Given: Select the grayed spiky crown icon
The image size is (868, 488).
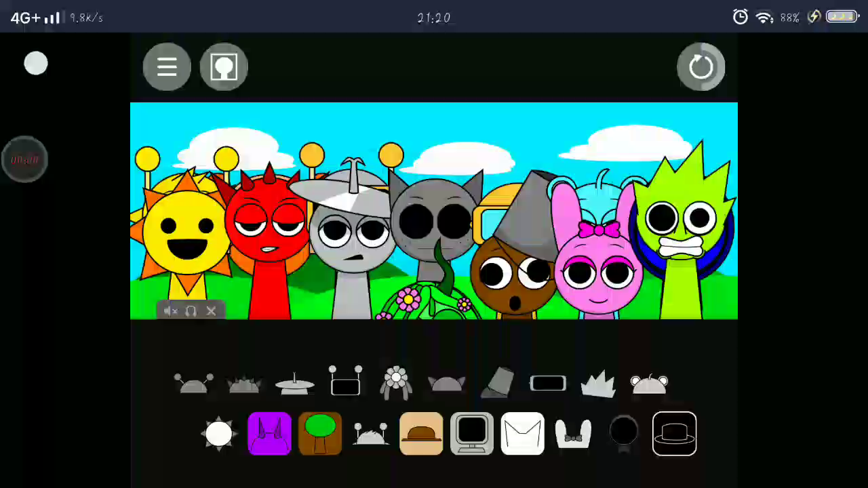Looking at the screenshot, I should pyautogui.click(x=598, y=384).
